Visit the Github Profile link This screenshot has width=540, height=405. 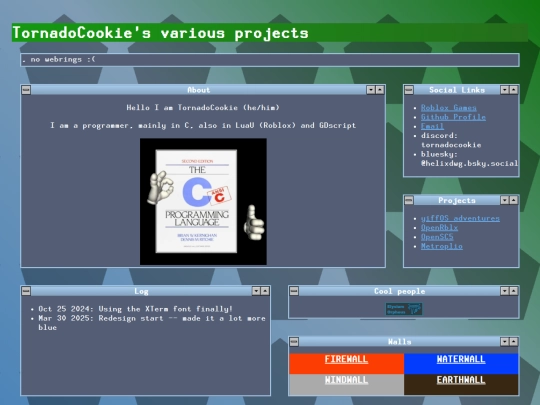pyautogui.click(x=453, y=117)
